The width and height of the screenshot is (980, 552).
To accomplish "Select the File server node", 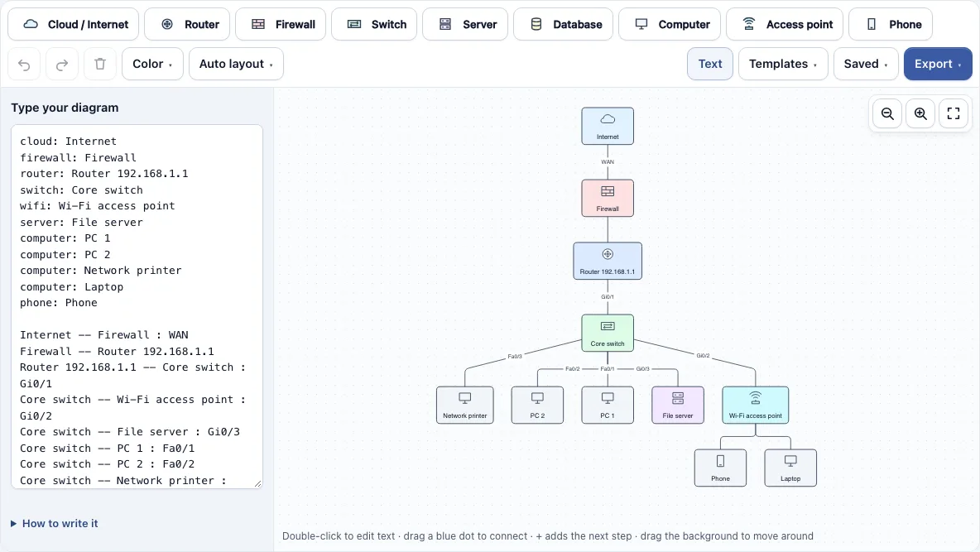I will click(678, 405).
